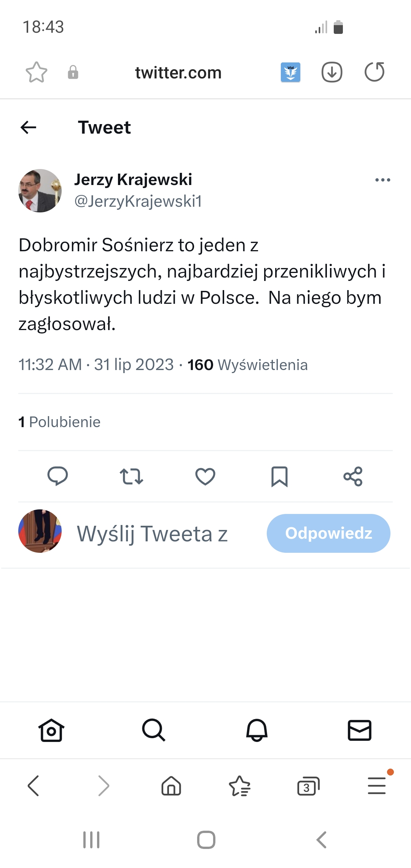Go to Twitter Home tab
Image resolution: width=411 pixels, height=868 pixels.
[x=51, y=730]
